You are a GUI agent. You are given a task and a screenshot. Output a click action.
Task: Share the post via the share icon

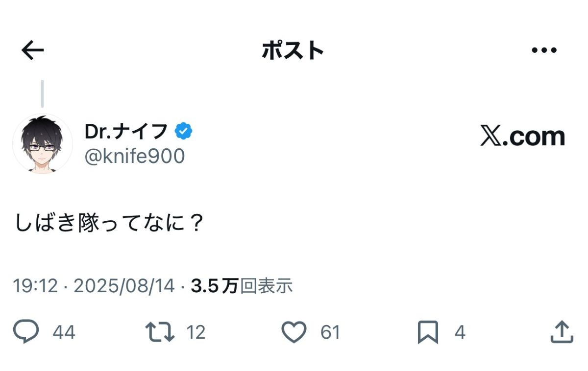tap(562, 332)
